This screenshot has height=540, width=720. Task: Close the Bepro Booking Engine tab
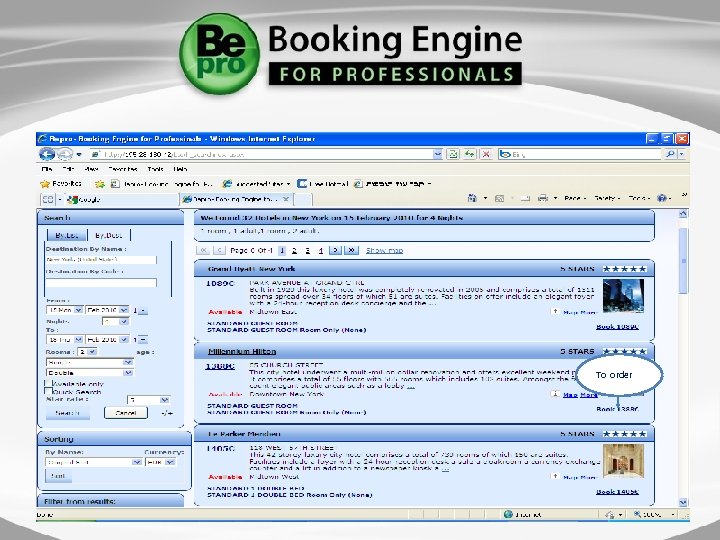pos(286,199)
